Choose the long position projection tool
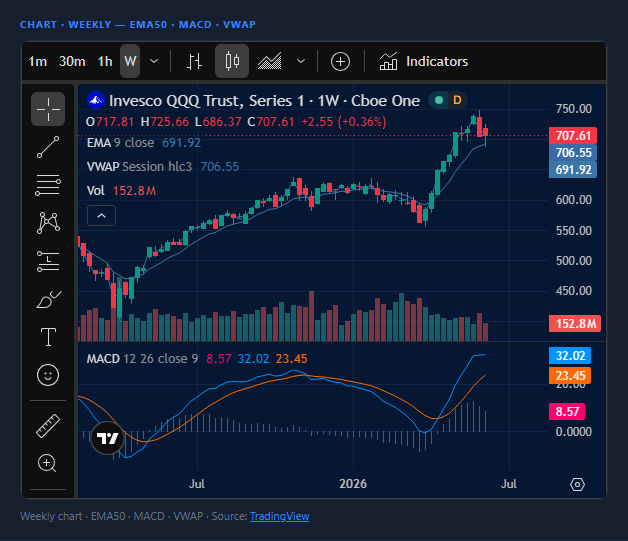628x541 pixels. click(x=48, y=261)
